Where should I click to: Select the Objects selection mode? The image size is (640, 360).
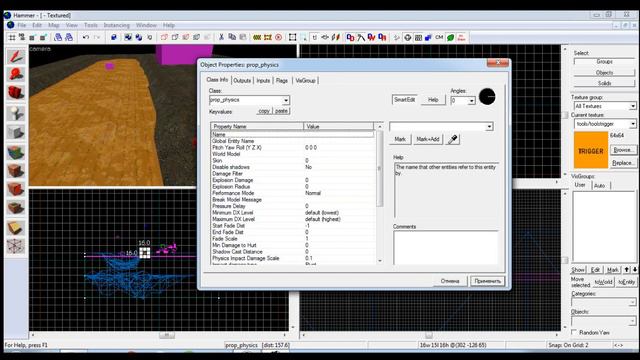[x=604, y=73]
